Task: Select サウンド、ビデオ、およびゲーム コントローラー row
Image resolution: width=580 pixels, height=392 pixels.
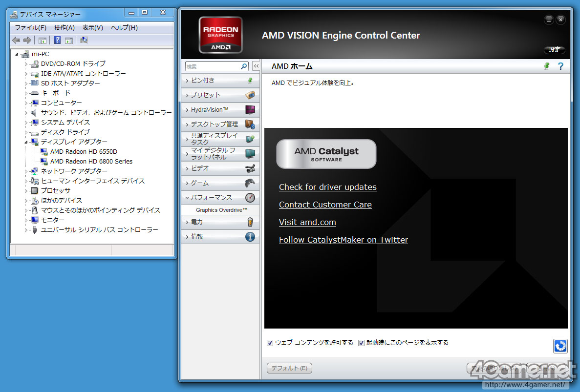Action: point(106,113)
